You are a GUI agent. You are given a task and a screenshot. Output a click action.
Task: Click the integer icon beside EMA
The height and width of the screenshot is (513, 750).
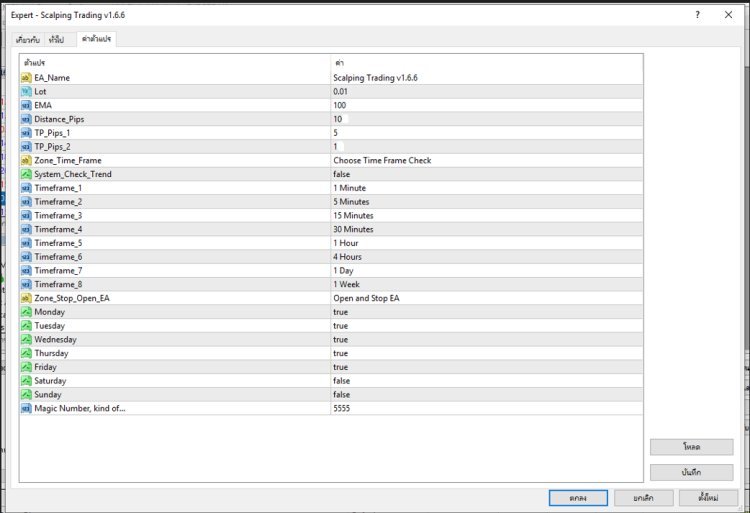click(26, 105)
